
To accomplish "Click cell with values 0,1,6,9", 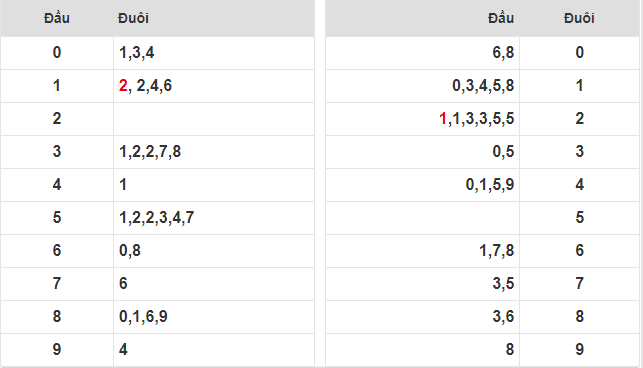I will coord(214,317).
